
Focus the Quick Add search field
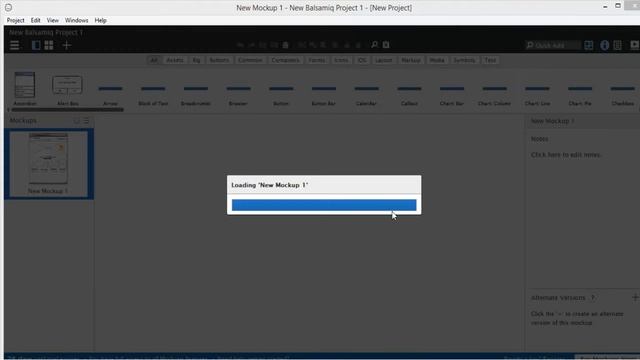(x=553, y=45)
